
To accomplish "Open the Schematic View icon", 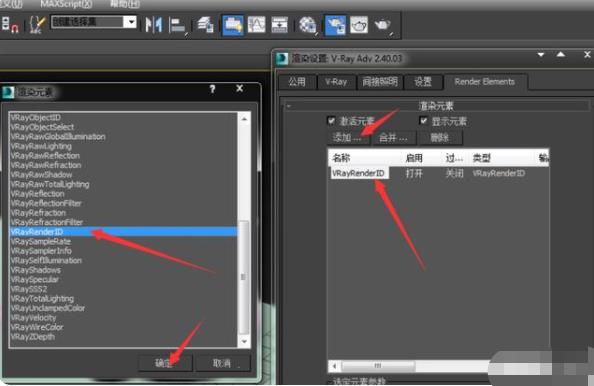I will (279, 25).
